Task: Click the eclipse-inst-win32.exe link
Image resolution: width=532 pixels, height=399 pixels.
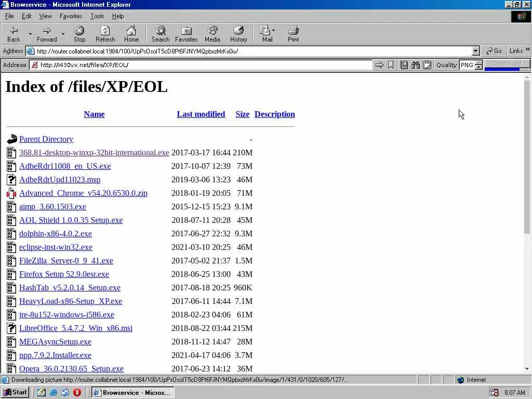Action: (56, 247)
